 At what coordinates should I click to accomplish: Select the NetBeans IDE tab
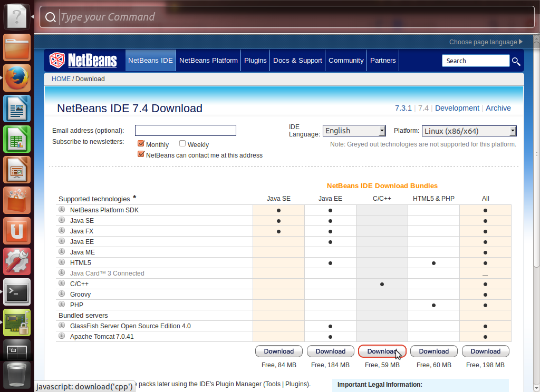[x=150, y=60]
